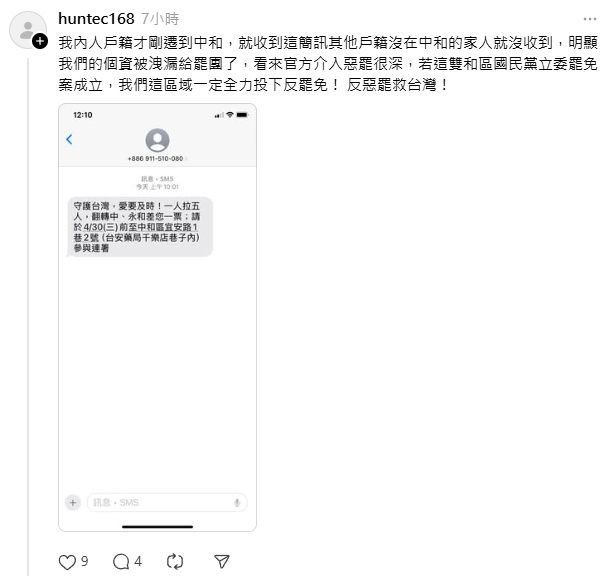The height and width of the screenshot is (576, 616).
Task: Open the three-dot more options menu
Action: 590,19
